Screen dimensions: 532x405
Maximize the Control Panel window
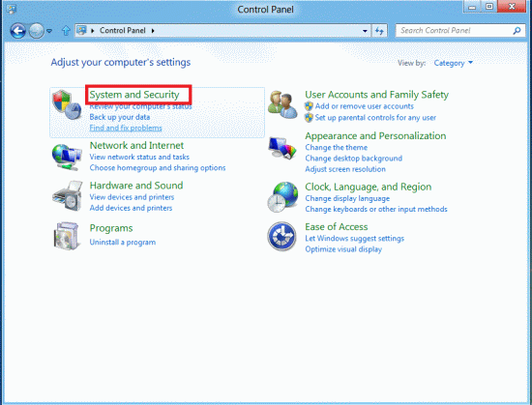click(489, 7)
